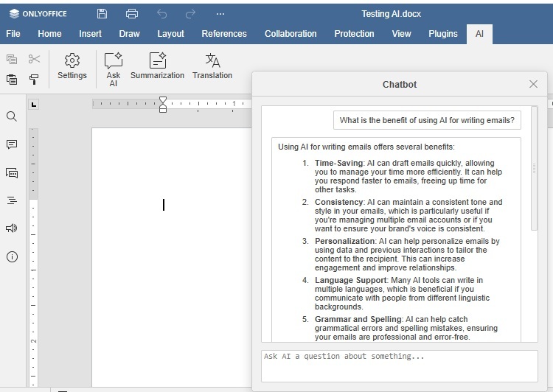Screen dimensions: 553x392
Task: Click the indent marker on the ruler
Action: click(x=163, y=105)
